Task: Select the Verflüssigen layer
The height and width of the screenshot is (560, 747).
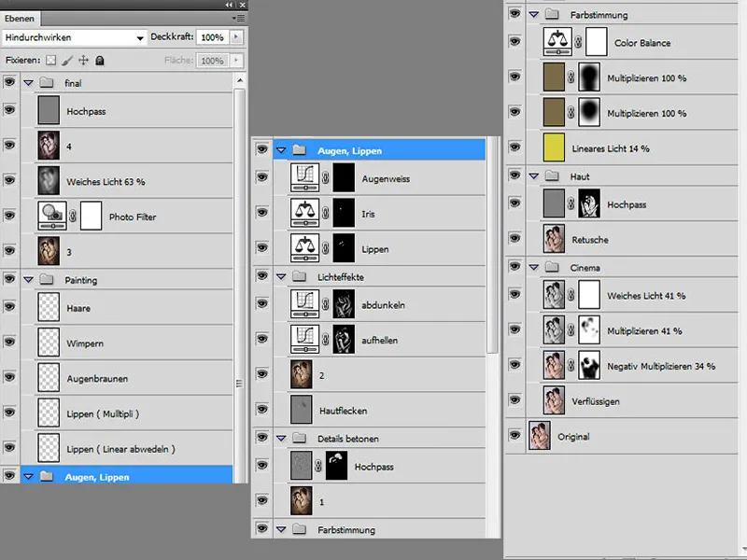Action: coord(632,401)
